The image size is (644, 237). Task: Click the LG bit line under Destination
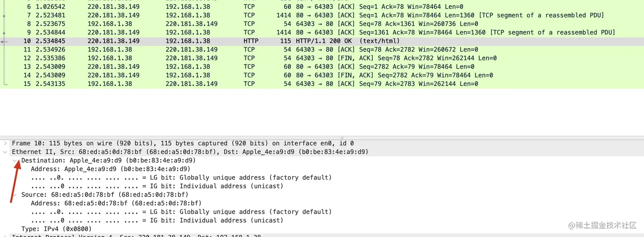coord(181,177)
